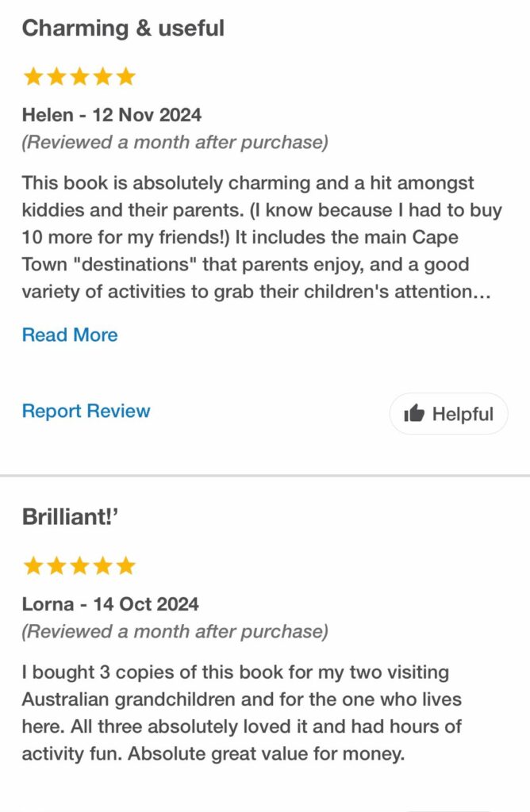530x812 pixels.
Task: Select the "Charming & useful" review title
Action: 123,29
